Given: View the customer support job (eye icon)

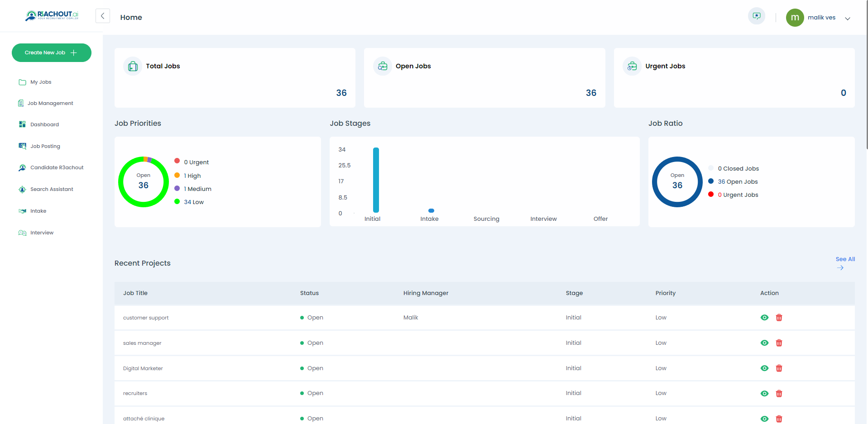Looking at the screenshot, I should (x=764, y=318).
